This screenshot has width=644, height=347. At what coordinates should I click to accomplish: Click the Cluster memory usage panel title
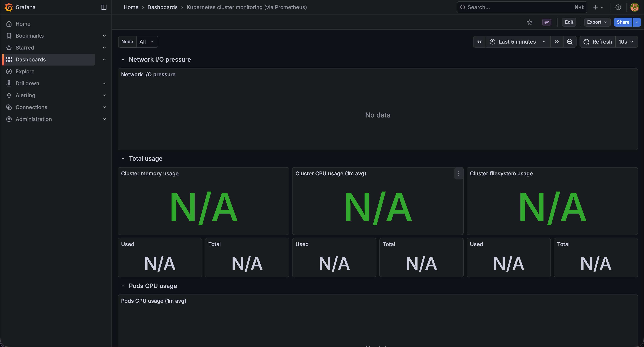tap(150, 174)
